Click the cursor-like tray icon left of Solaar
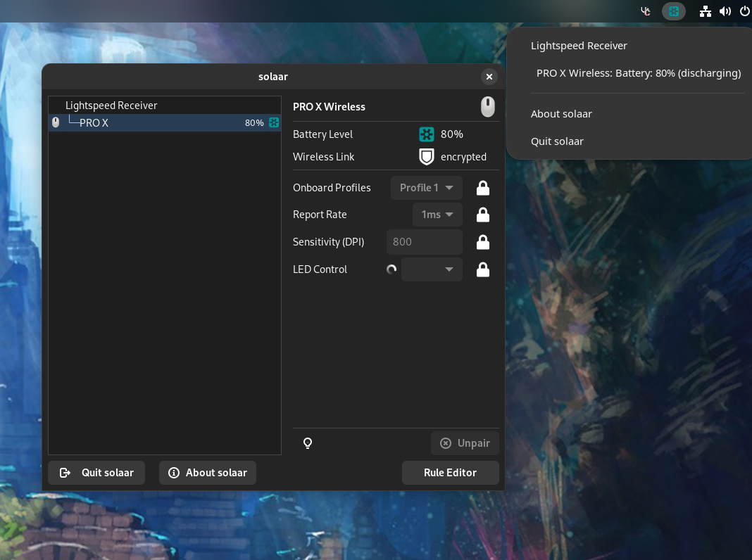 646,11
